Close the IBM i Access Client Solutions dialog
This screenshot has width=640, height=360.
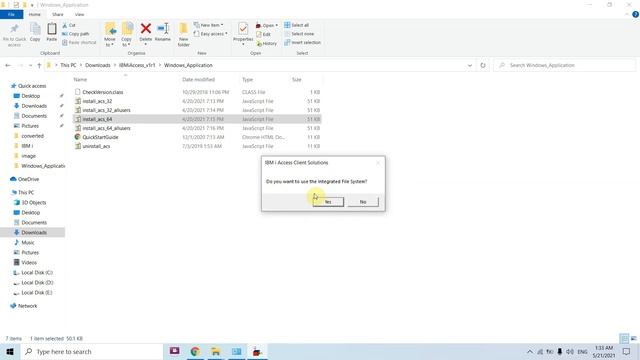pyautogui.click(x=378, y=162)
